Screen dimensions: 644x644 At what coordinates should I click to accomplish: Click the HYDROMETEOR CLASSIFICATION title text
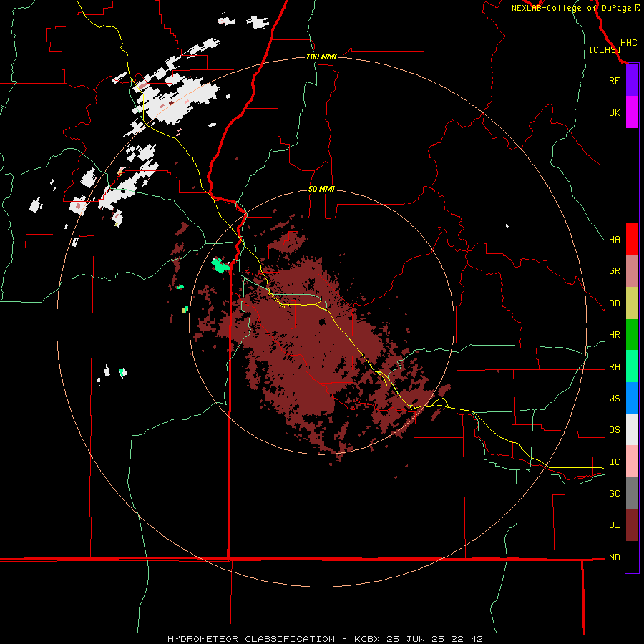coord(251,639)
